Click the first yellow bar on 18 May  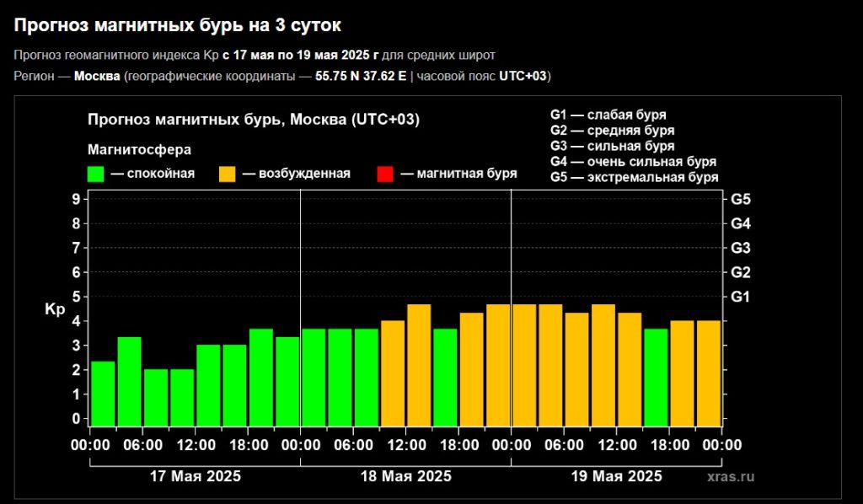click(x=393, y=373)
